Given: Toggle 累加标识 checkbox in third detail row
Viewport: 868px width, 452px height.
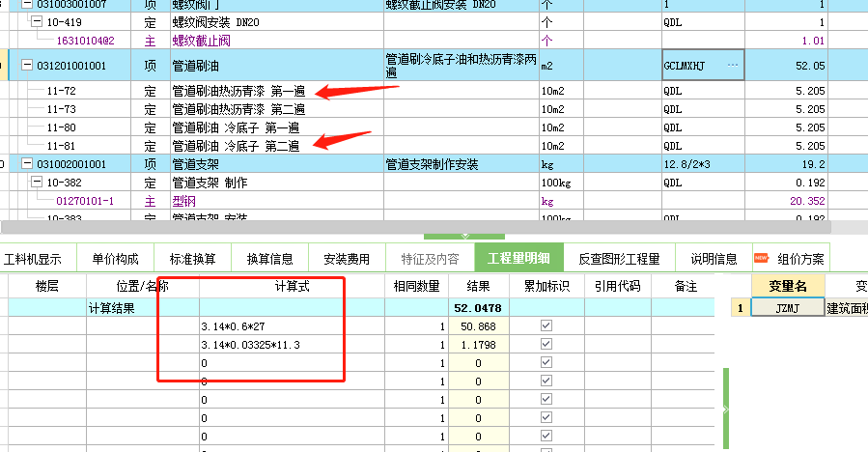Looking at the screenshot, I should (546, 362).
